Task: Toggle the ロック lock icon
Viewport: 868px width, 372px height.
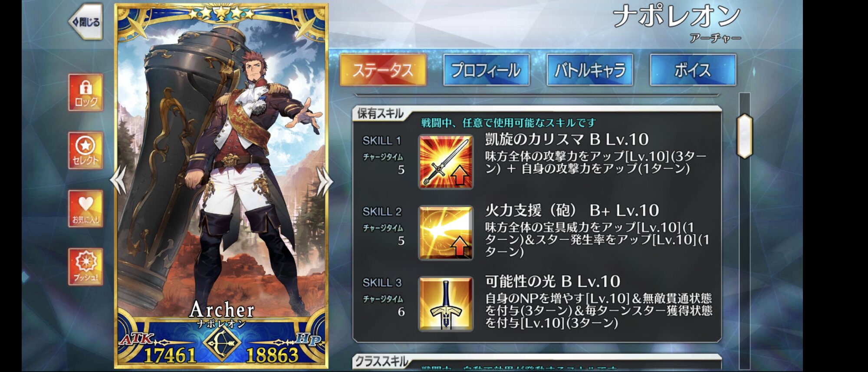Action: (85, 92)
